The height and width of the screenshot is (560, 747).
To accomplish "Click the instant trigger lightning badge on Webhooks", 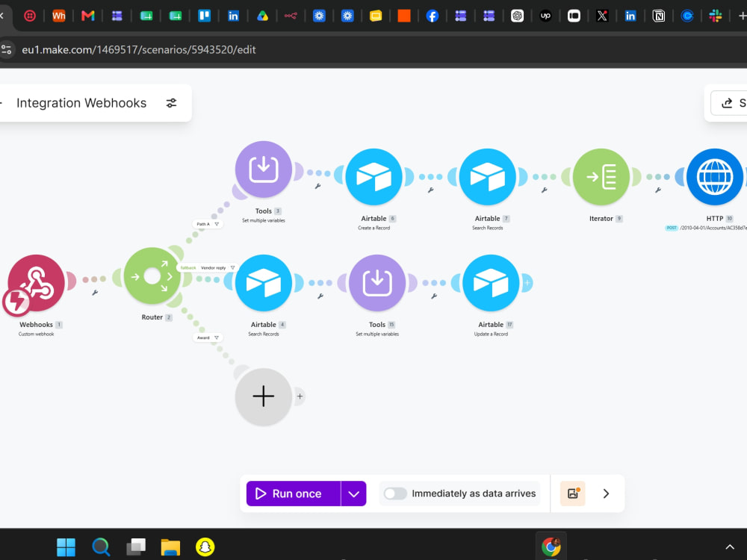I will tap(16, 302).
